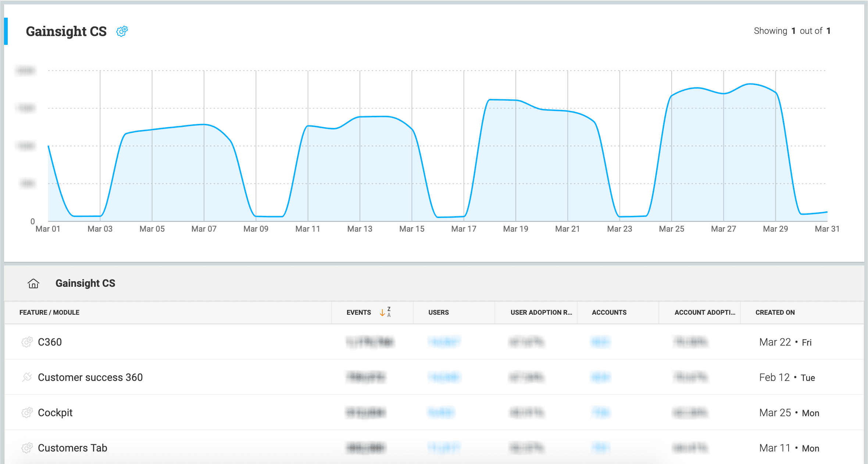
Task: Click the Feature / Module column header
Action: click(49, 313)
